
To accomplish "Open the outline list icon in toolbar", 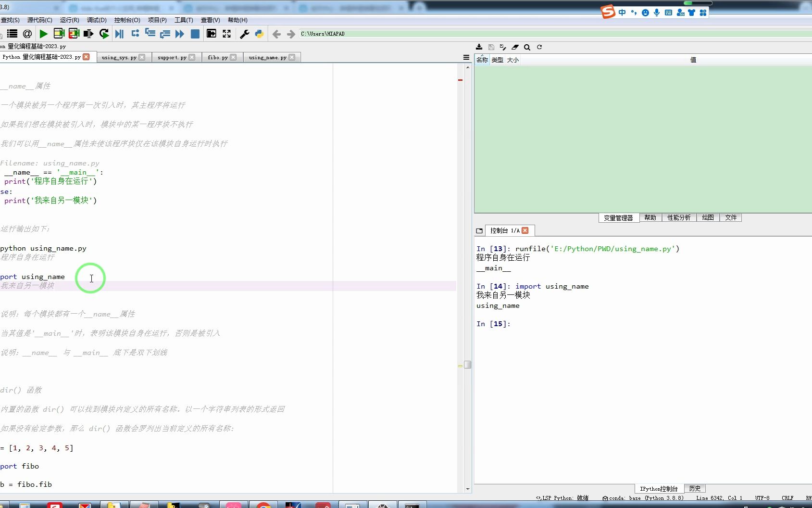I will click(12, 34).
